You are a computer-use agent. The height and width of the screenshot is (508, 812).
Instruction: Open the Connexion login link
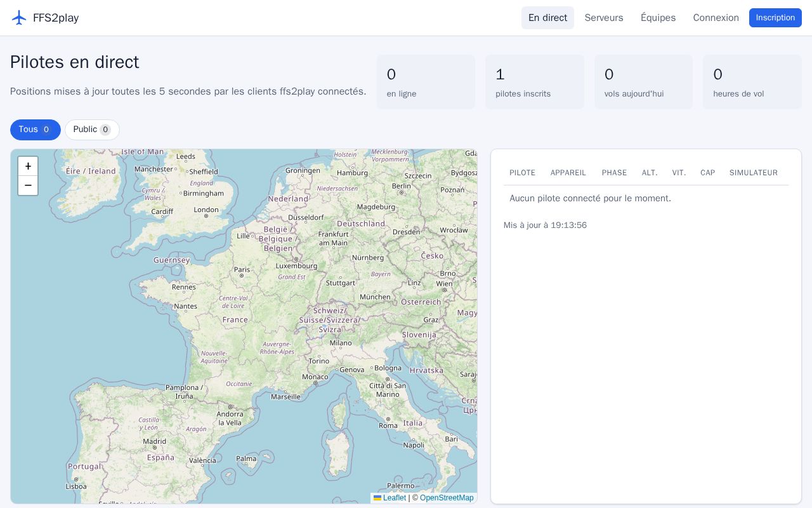tap(716, 18)
